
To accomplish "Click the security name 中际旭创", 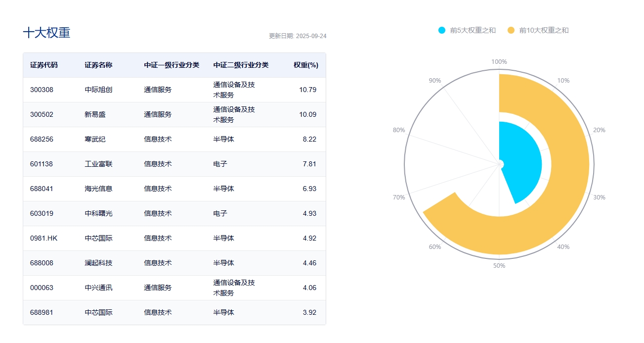I will tap(98, 90).
